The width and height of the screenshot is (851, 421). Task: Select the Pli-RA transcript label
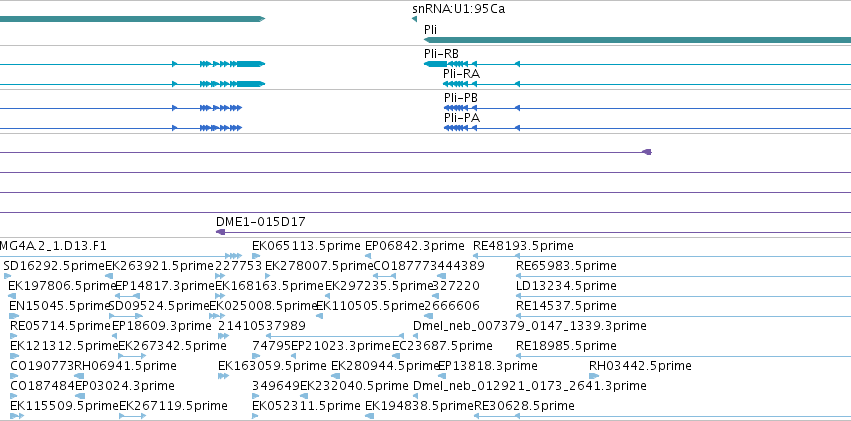tap(461, 74)
